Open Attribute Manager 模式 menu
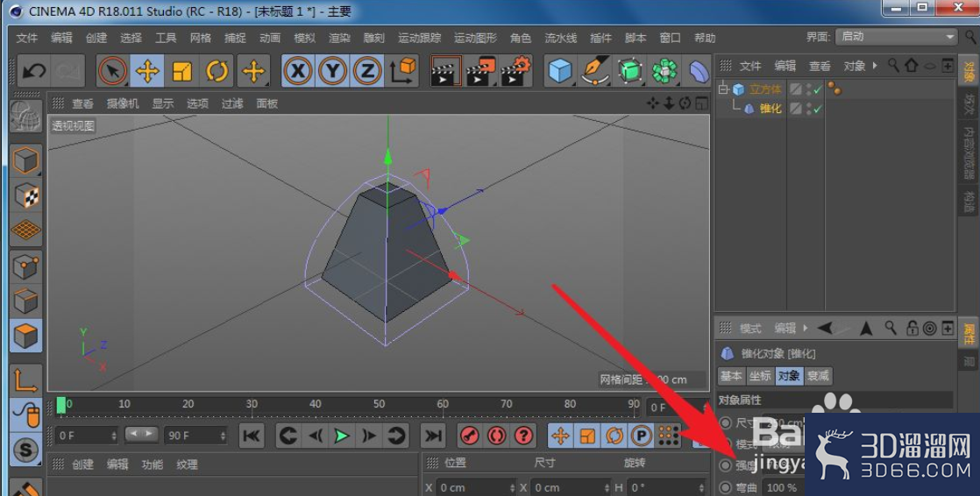This screenshot has height=496, width=980. click(x=750, y=329)
